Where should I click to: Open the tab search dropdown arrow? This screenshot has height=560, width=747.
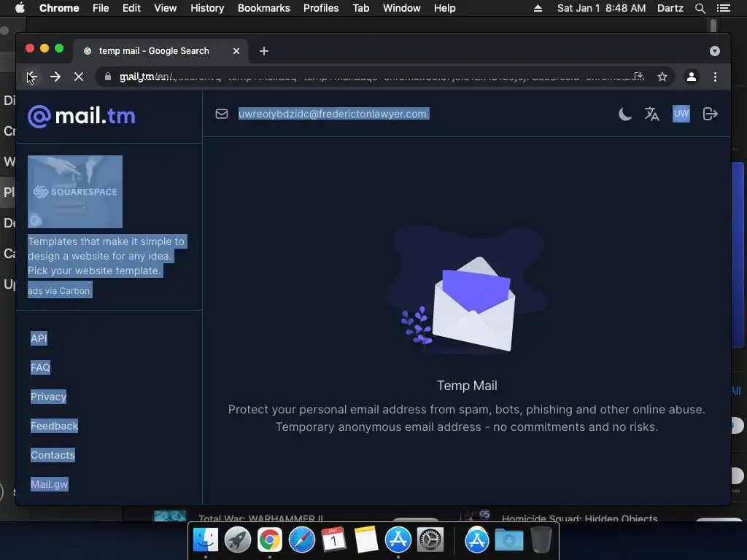coord(715,51)
